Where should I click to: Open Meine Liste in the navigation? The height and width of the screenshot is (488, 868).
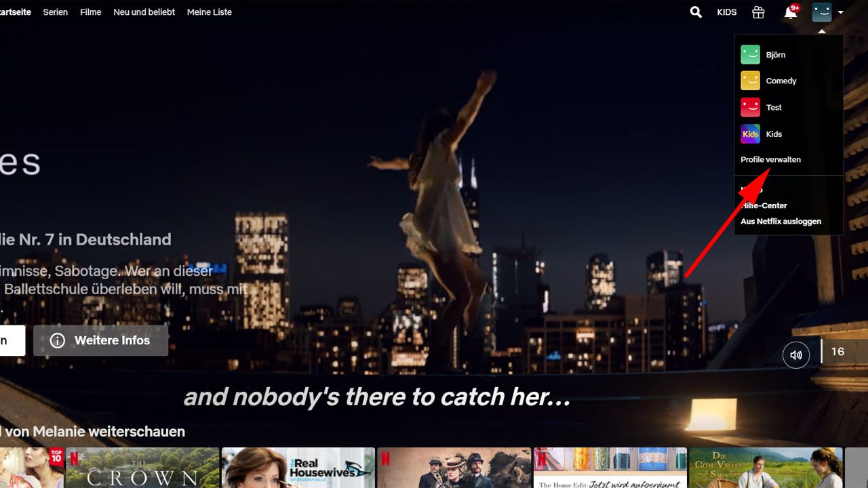210,12
